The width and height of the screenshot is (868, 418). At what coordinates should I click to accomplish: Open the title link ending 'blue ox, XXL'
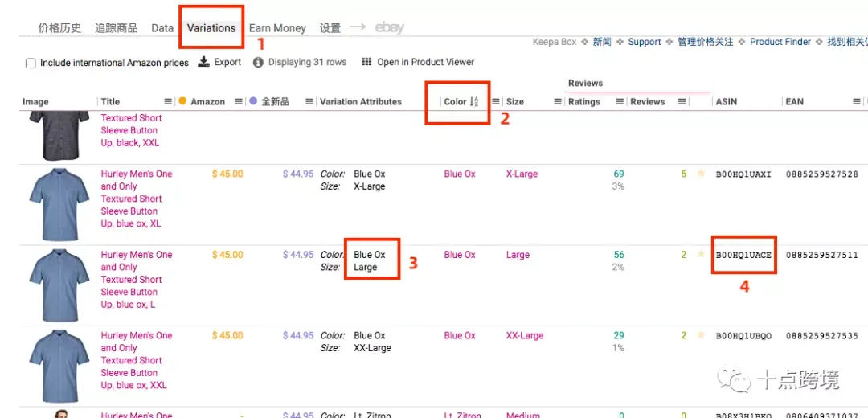click(x=137, y=360)
